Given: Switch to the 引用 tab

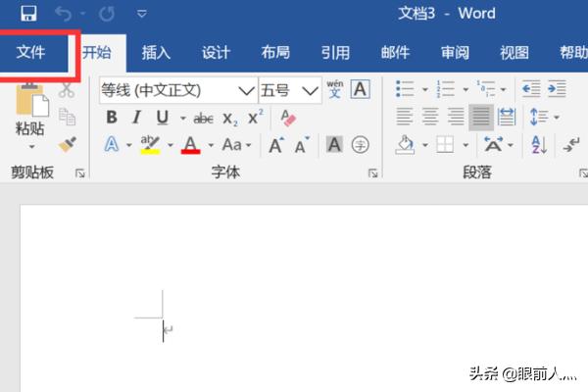Looking at the screenshot, I should [x=335, y=53].
